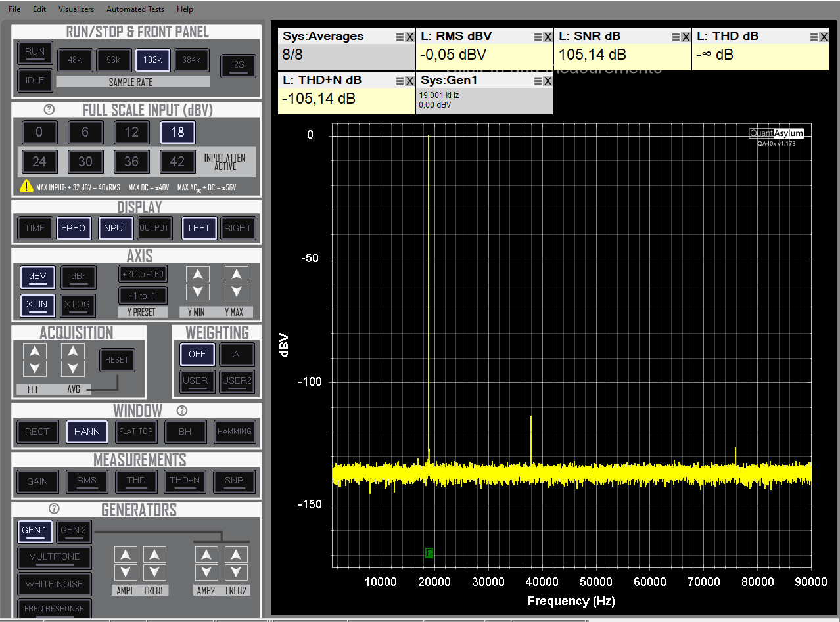Decrease FFT size with down arrow
840x622 pixels.
point(35,368)
